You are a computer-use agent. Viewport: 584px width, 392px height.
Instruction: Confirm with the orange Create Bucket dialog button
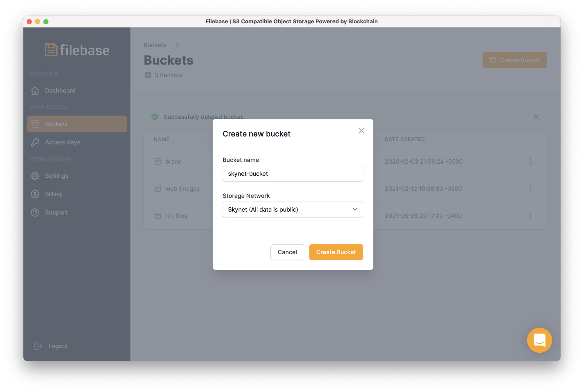(336, 252)
